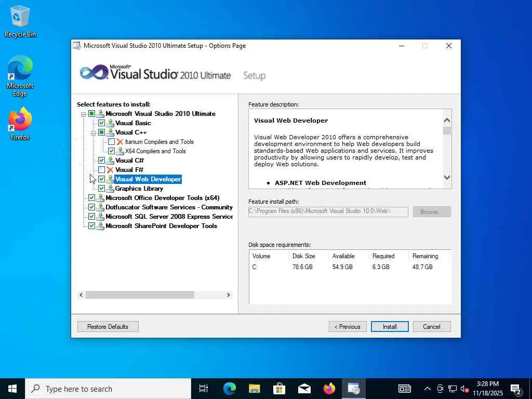Select the Graphics Library tree label
Screen dimensions: 532x399
tap(139, 188)
